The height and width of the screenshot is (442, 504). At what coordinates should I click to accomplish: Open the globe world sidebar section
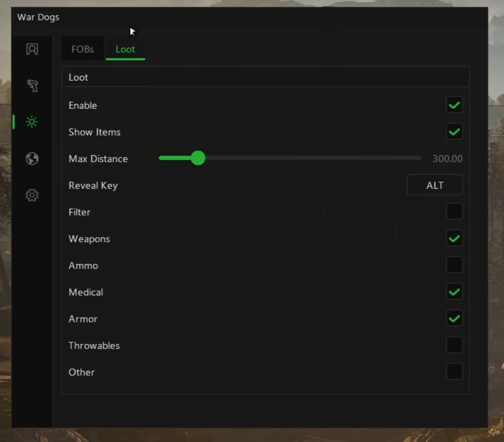coord(32,159)
